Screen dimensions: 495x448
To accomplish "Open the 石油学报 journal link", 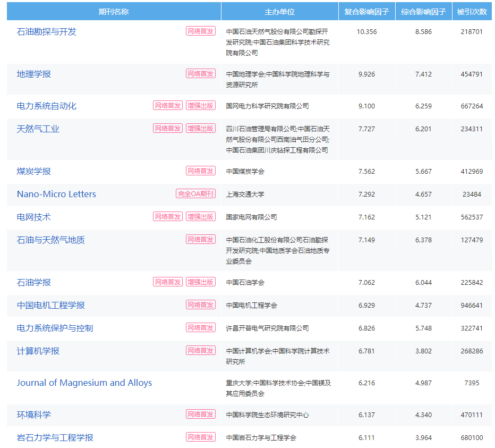I will [34, 282].
